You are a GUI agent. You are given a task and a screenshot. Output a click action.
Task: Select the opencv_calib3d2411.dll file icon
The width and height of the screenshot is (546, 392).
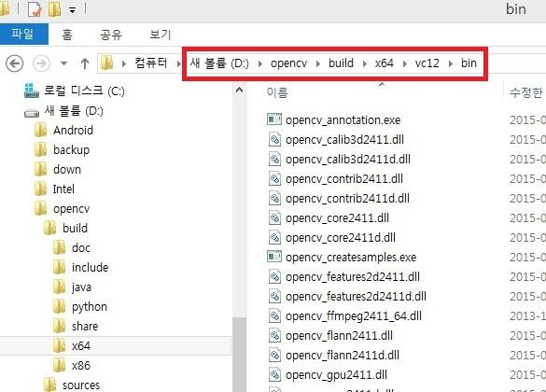coord(274,139)
